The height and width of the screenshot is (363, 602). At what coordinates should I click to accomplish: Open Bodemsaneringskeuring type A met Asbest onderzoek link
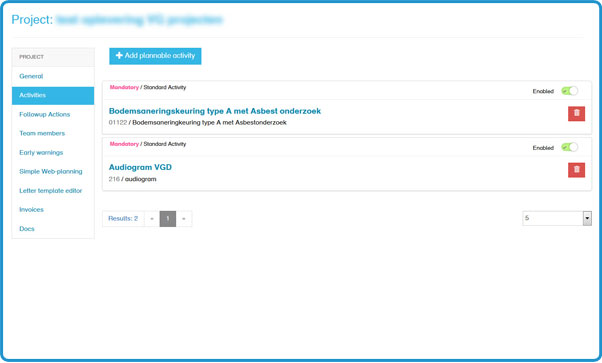pos(215,111)
